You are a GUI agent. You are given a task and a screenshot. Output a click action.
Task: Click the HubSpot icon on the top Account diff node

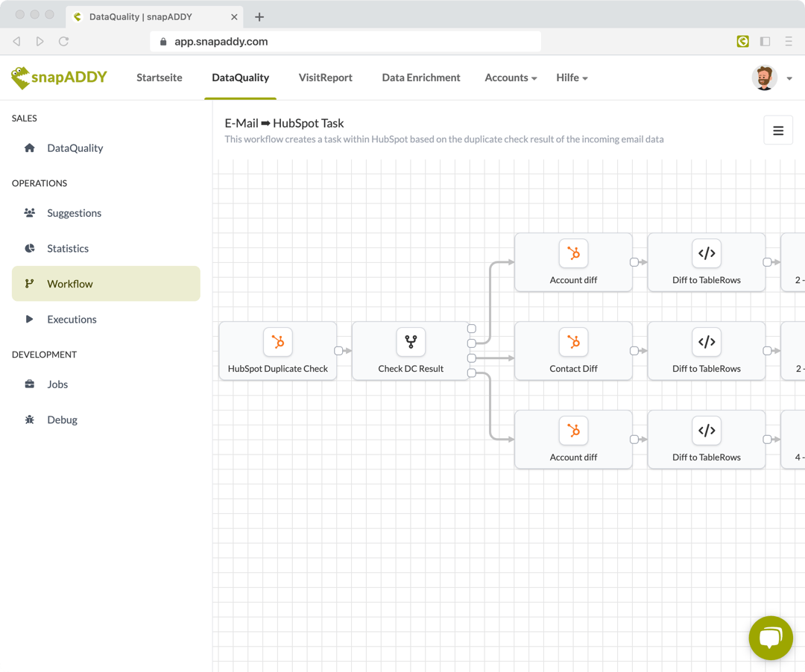coord(573,253)
